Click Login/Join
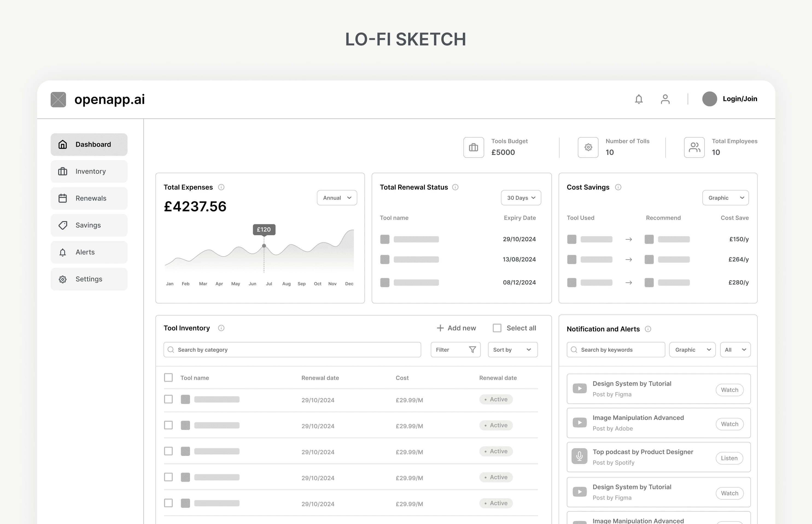The height and width of the screenshot is (524, 812). (x=740, y=99)
